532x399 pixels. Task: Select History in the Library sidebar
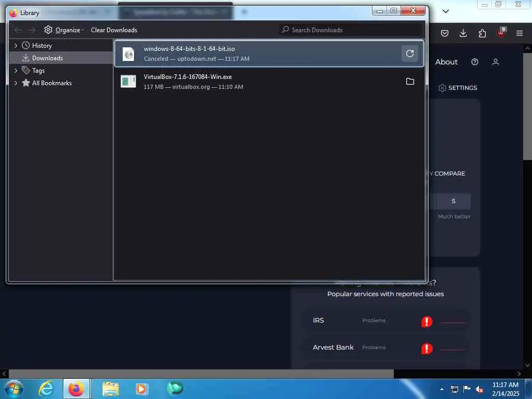[42, 46]
